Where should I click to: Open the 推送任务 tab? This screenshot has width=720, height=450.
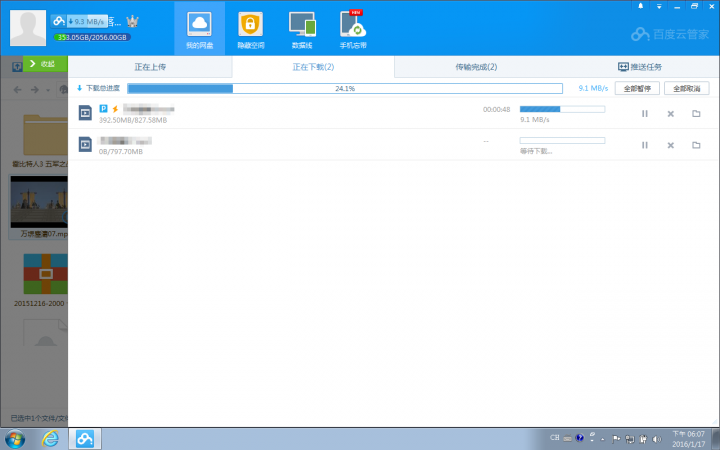[640, 67]
